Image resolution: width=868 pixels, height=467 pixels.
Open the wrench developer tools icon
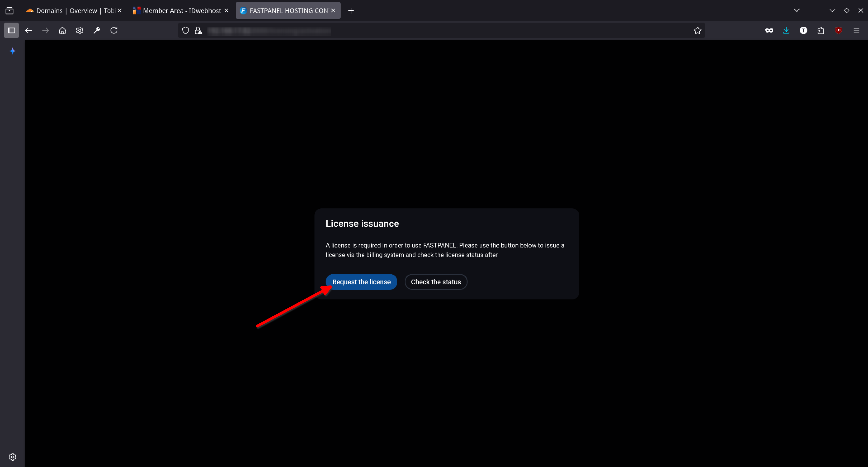pyautogui.click(x=97, y=31)
